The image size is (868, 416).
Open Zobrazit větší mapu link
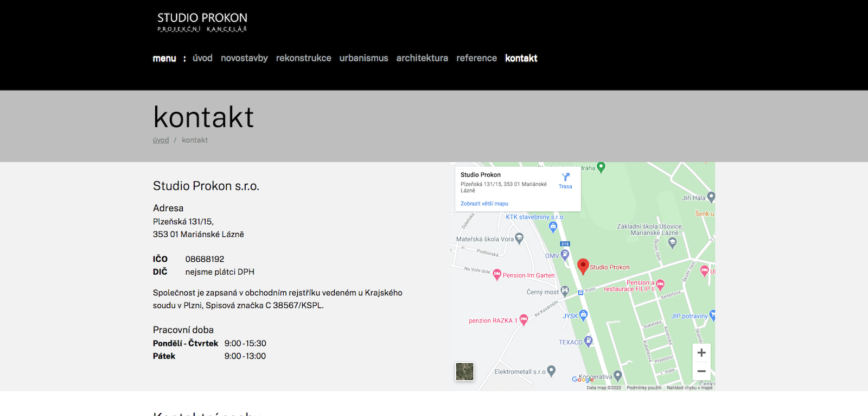coord(484,204)
